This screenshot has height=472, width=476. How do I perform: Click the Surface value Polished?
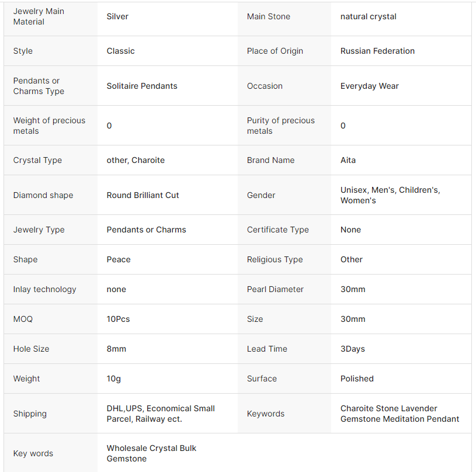point(357,379)
